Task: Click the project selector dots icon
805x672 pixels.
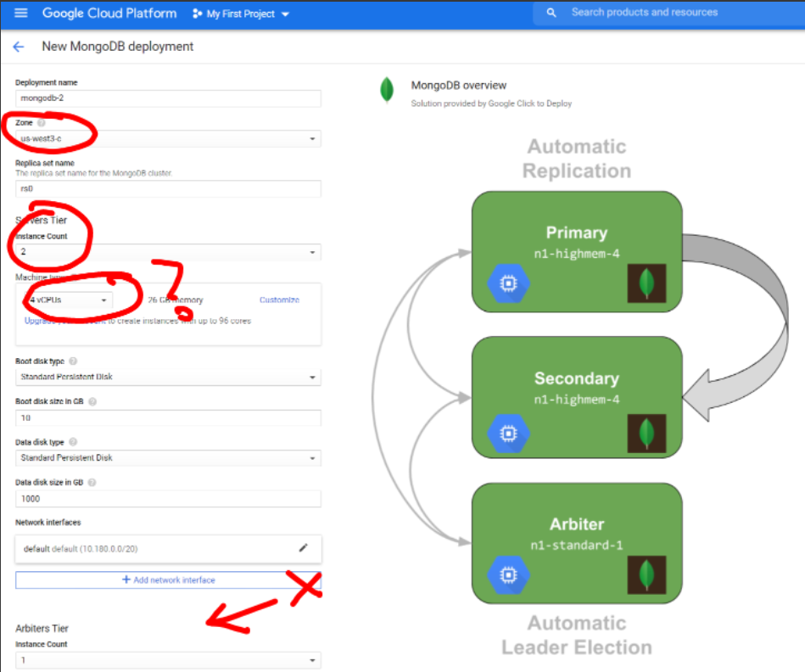Action: (x=197, y=14)
